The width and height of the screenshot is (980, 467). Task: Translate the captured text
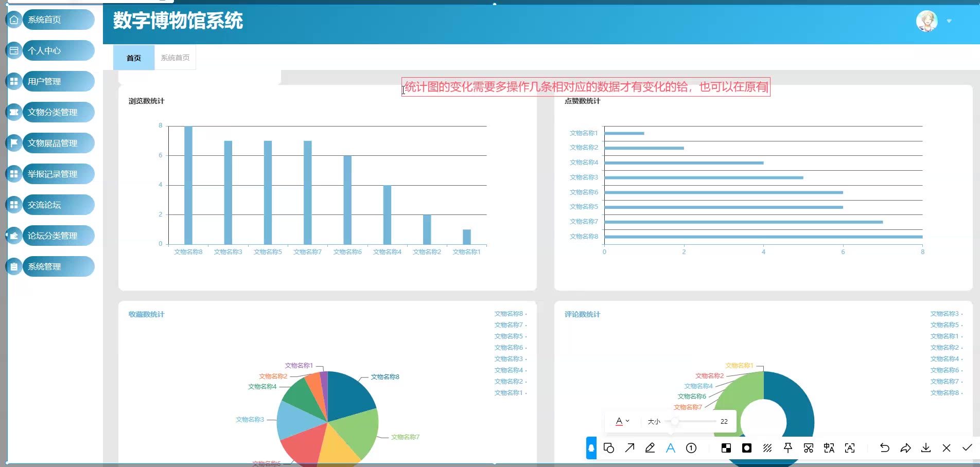pyautogui.click(x=829, y=448)
